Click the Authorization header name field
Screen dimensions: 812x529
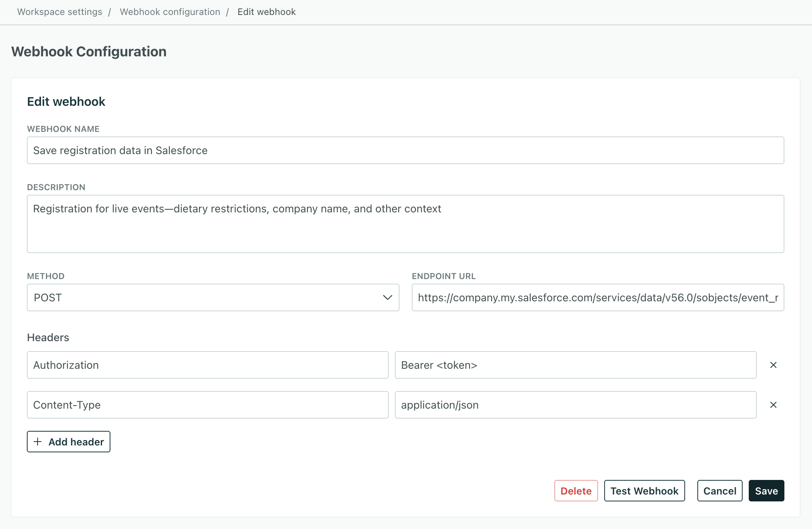click(207, 365)
